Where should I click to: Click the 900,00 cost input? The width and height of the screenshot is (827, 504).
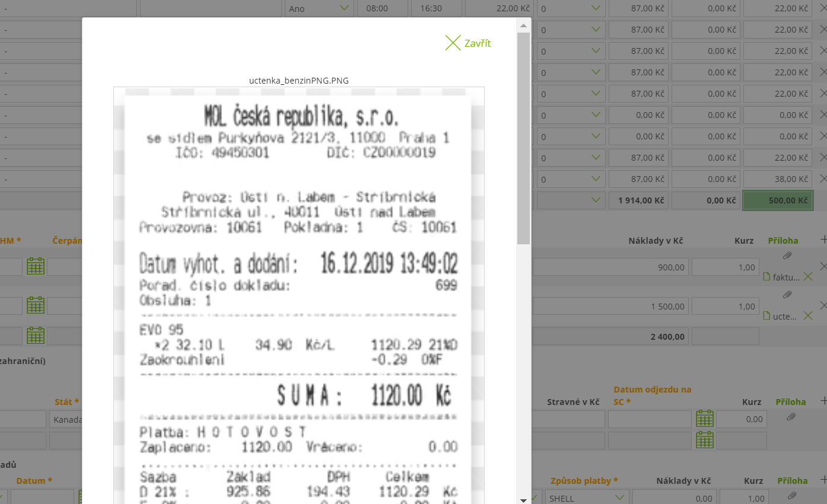coord(610,267)
